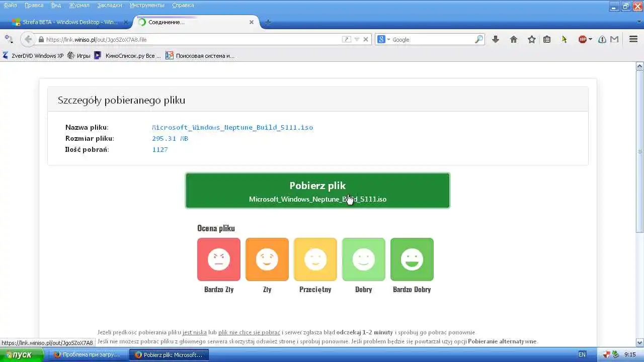Rate file with Zły orange face

tap(267, 259)
